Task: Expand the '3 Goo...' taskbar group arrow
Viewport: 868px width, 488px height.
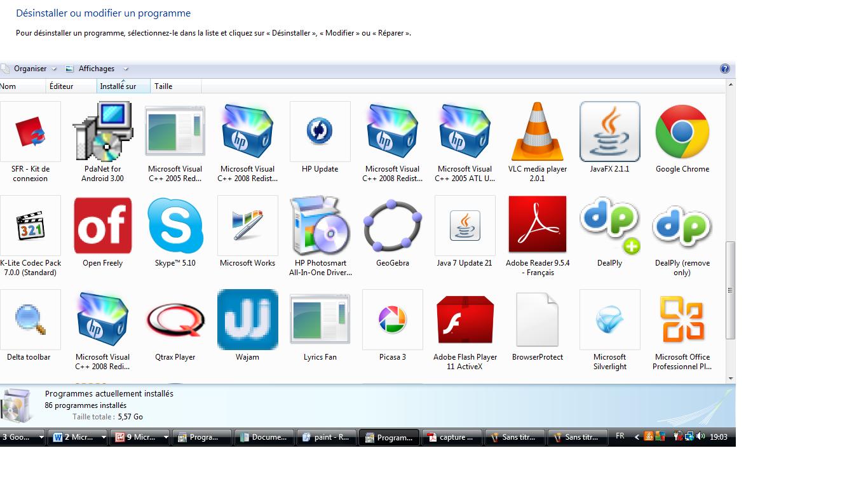Action: tap(41, 437)
